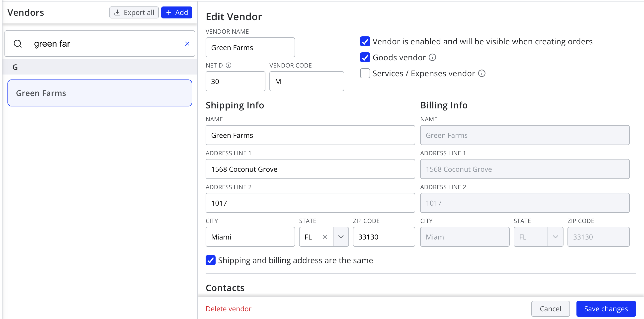The width and height of the screenshot is (644, 319).
Task: Click the billing Name field
Action: 525,135
